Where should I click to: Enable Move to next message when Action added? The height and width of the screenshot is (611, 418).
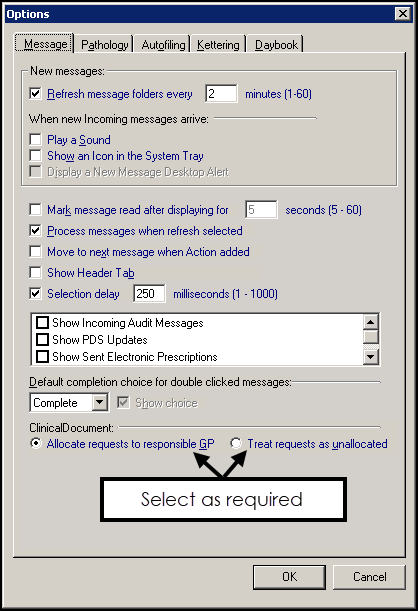coord(35,251)
